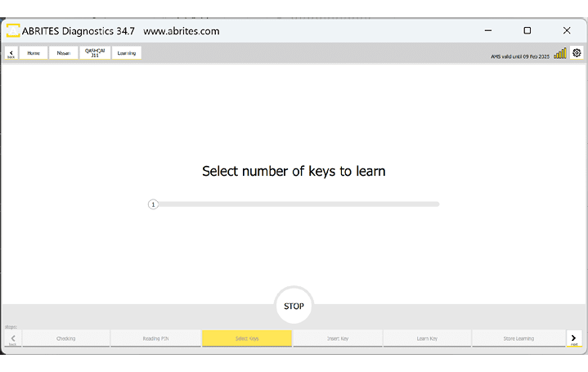
Task: Jump to the Insert Key step
Action: [x=338, y=338]
